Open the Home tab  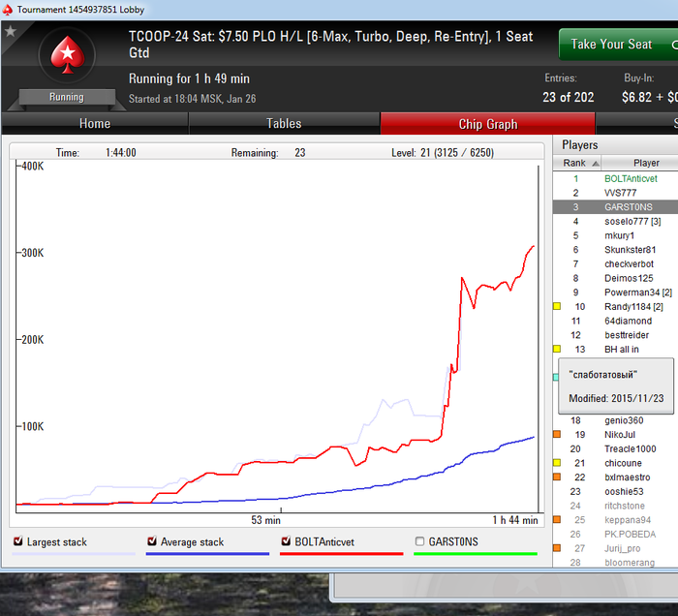95,124
